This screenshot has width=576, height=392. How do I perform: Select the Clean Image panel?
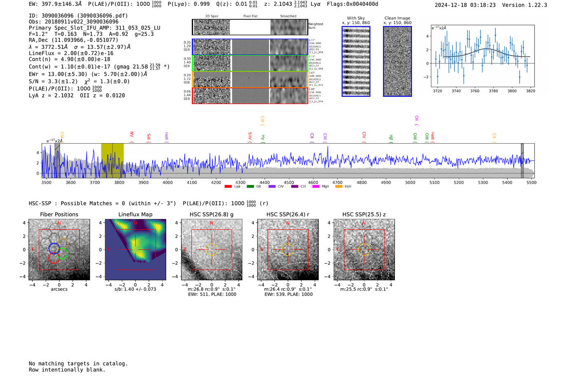point(397,61)
